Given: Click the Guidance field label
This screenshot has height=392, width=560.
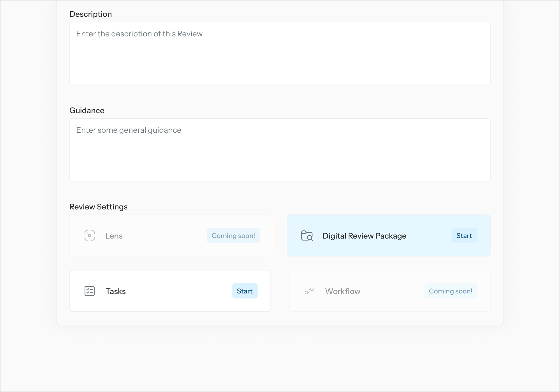Looking at the screenshot, I should tap(87, 110).
